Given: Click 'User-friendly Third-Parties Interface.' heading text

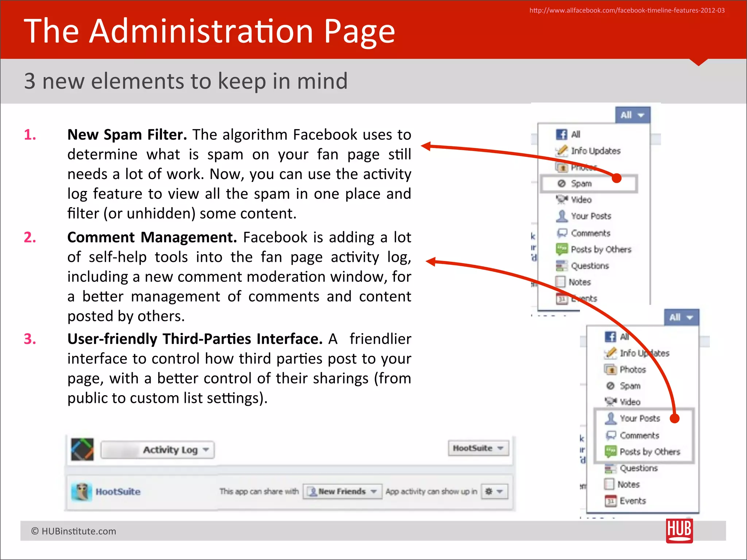Looking at the screenshot, I should 195,339.
